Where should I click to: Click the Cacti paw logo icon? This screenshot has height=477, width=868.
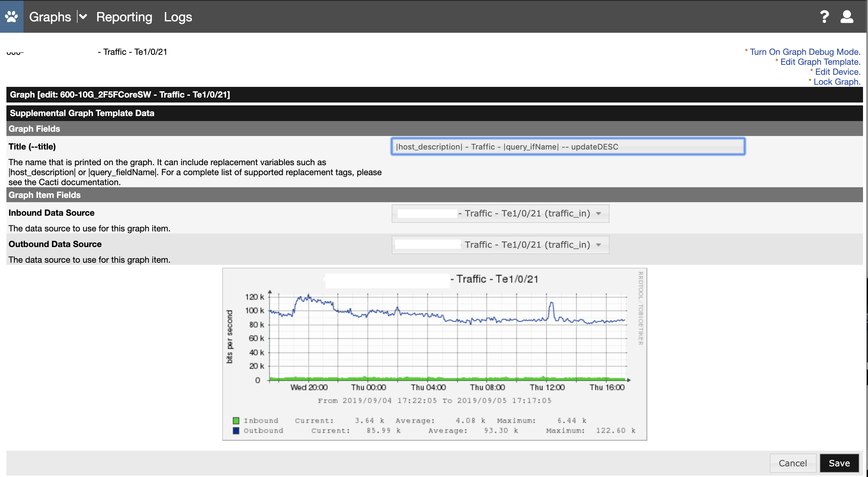tap(11, 17)
